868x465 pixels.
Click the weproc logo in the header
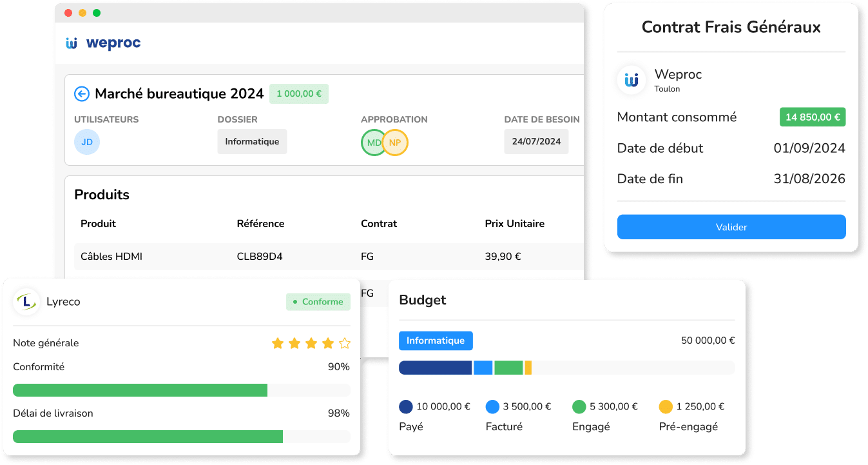click(x=103, y=43)
